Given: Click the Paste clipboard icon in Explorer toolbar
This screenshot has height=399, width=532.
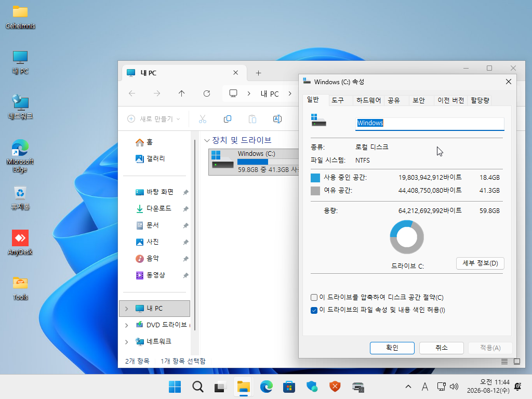Looking at the screenshot, I should click(252, 119).
